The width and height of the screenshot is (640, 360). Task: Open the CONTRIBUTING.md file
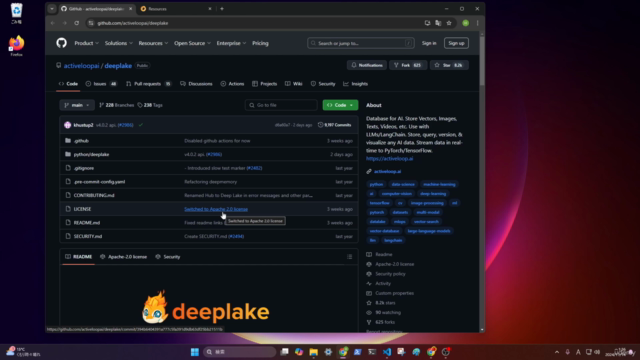94,196
